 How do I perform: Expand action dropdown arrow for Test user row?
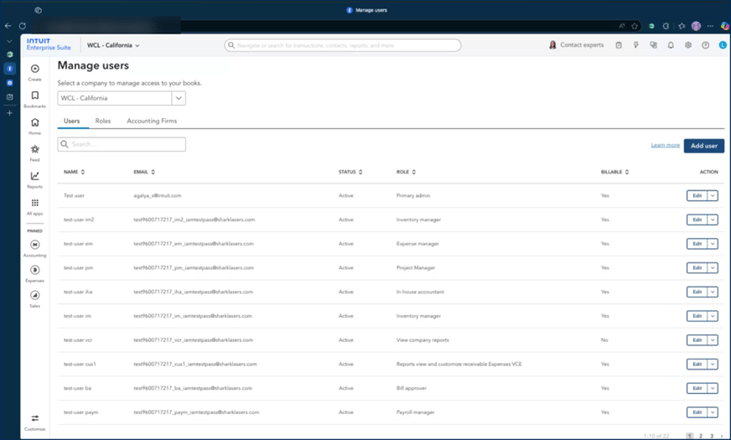click(x=712, y=196)
